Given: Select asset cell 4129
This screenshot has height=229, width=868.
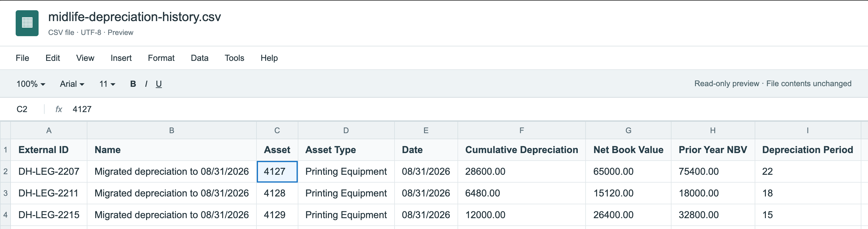Looking at the screenshot, I should click(x=277, y=215).
